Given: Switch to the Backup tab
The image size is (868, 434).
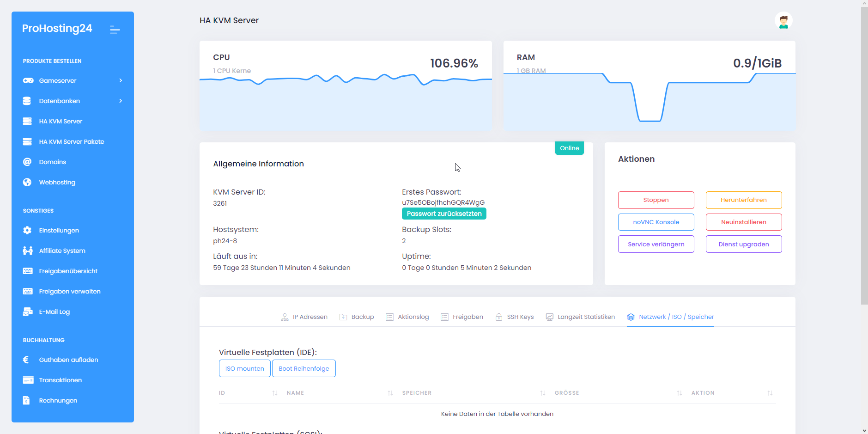Looking at the screenshot, I should 357,317.
